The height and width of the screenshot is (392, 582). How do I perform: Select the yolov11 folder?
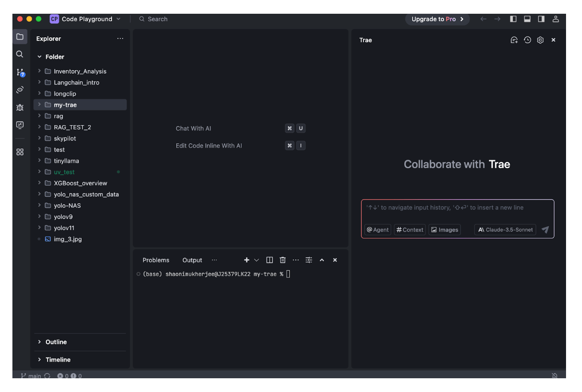[x=80, y=228]
